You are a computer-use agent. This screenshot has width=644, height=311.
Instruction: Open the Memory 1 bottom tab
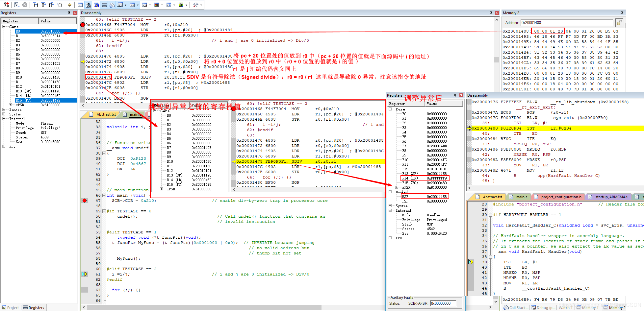pyautogui.click(x=588, y=308)
